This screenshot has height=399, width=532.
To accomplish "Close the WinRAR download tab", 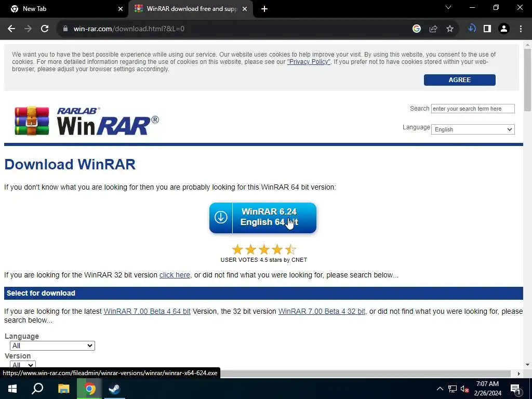I will click(x=245, y=9).
